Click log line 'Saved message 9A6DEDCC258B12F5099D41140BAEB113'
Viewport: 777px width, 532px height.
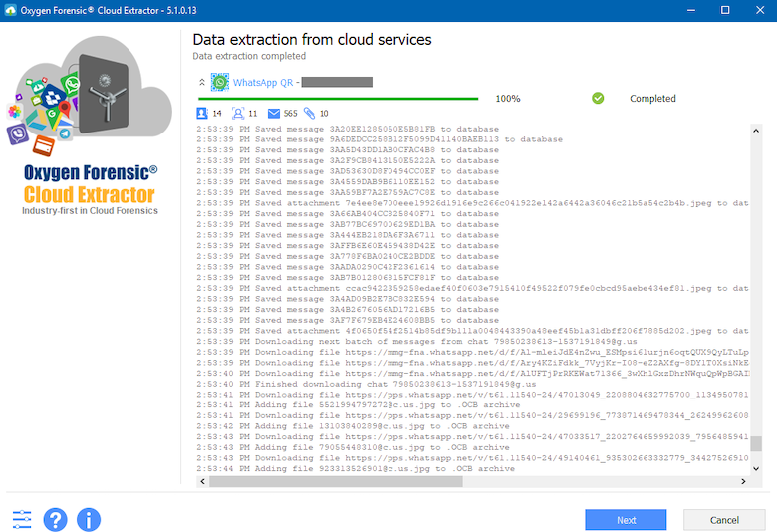(380, 139)
